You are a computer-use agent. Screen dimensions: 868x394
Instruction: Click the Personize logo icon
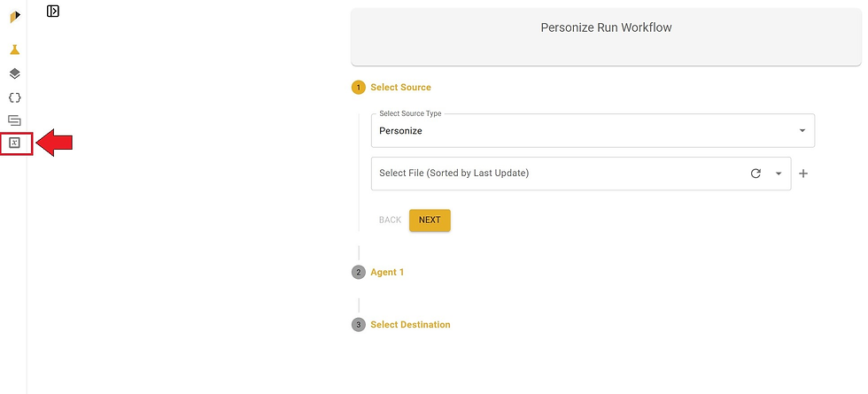coord(15,17)
